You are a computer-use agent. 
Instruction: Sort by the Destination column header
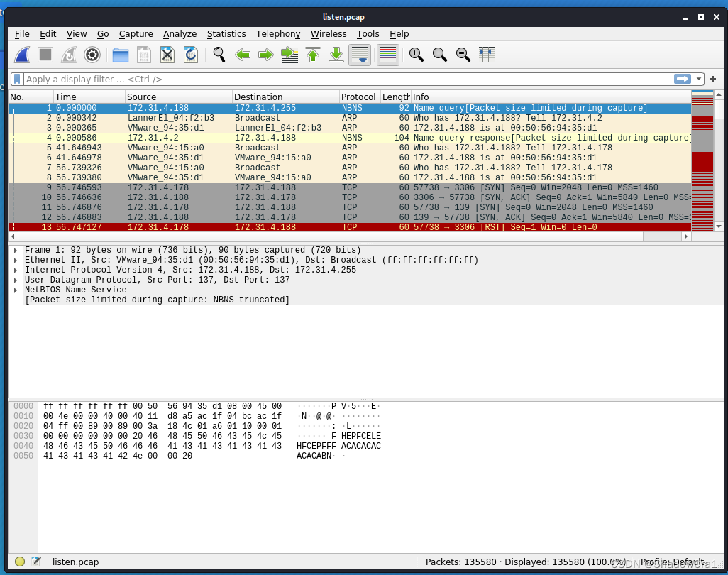click(x=286, y=97)
